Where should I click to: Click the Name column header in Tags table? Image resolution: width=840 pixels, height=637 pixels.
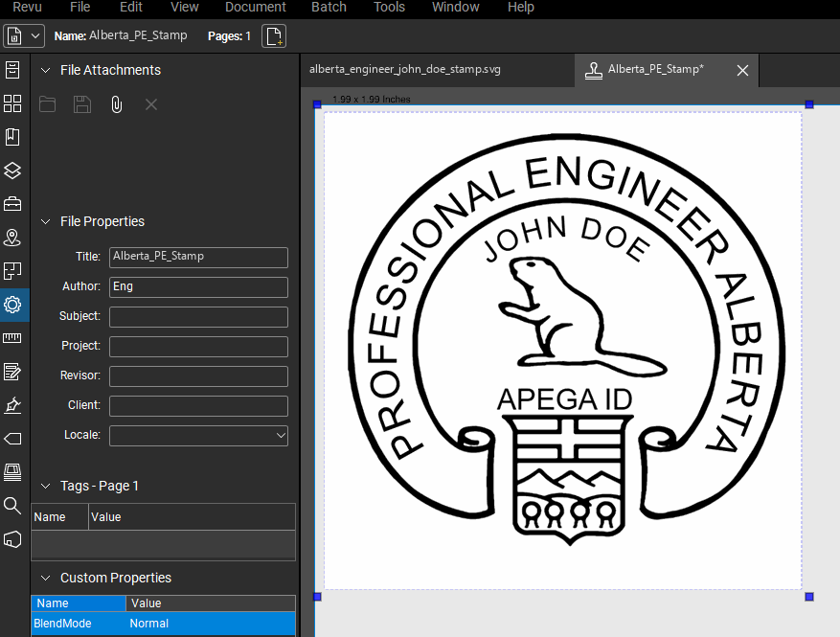point(59,517)
